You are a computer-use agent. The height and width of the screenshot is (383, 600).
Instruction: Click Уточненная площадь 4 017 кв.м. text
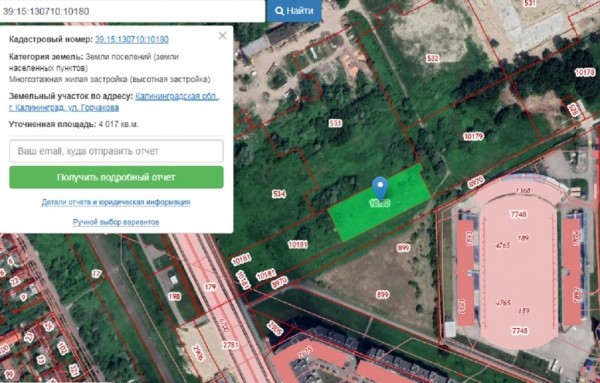[x=74, y=124]
